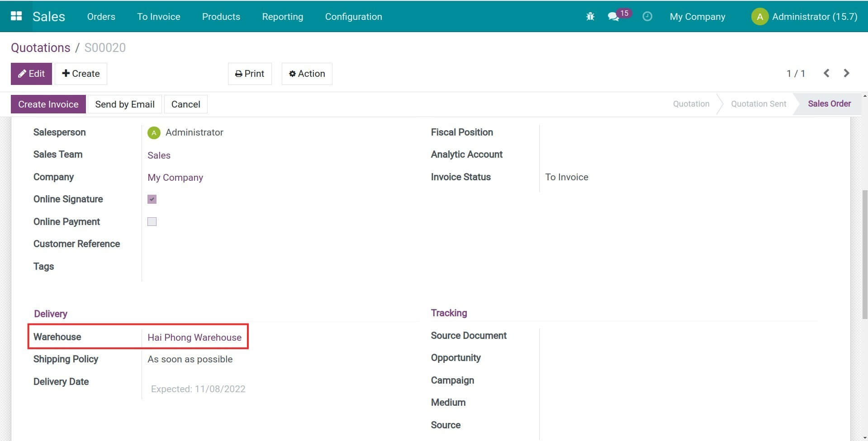868x441 pixels.
Task: Open the messaging conversations icon
Action: (x=613, y=16)
